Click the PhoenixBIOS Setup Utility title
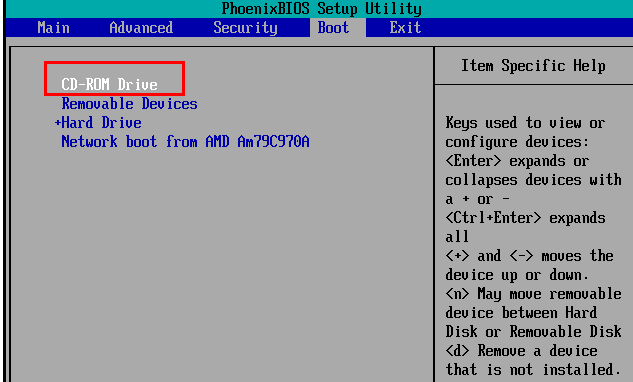633x382 pixels. point(321,8)
